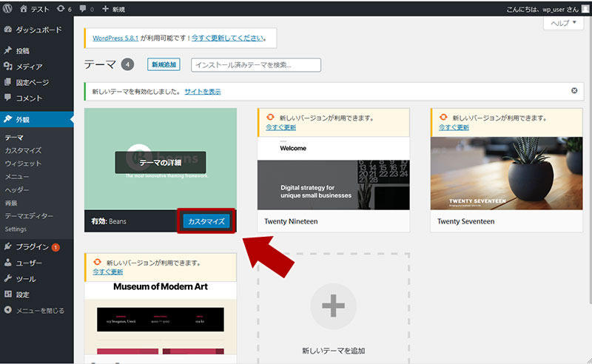Image resolution: width=592 pixels, height=364 pixels.
Task: Click the 有効: Beans label
Action: pos(109,222)
